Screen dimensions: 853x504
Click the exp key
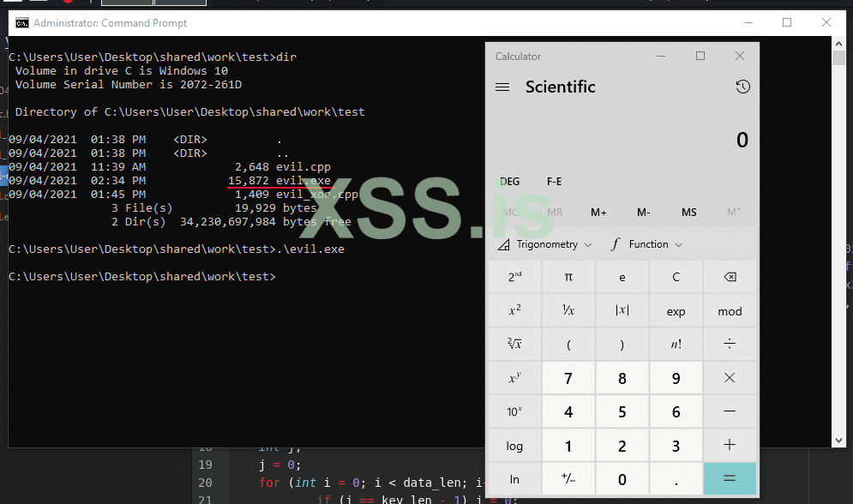point(676,311)
